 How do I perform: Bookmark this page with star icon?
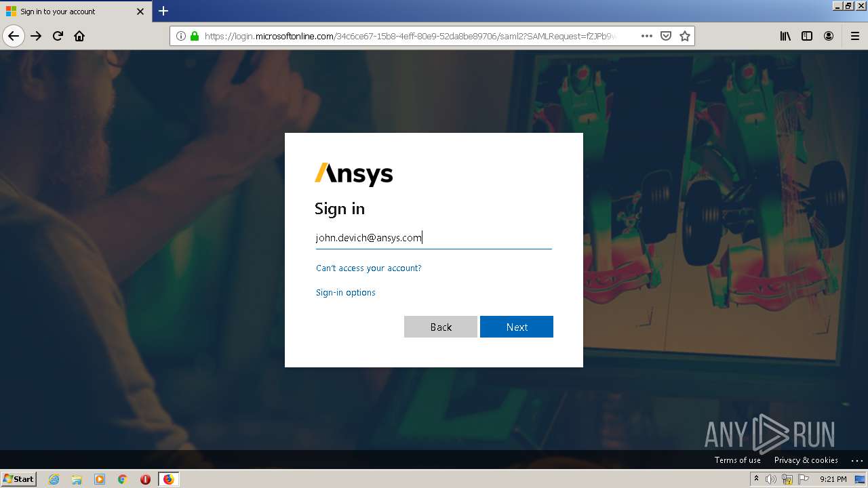685,36
